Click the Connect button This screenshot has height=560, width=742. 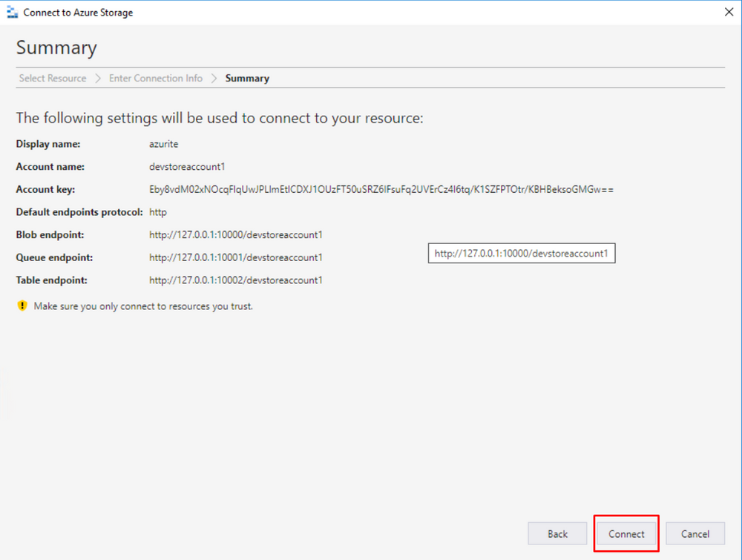point(626,533)
